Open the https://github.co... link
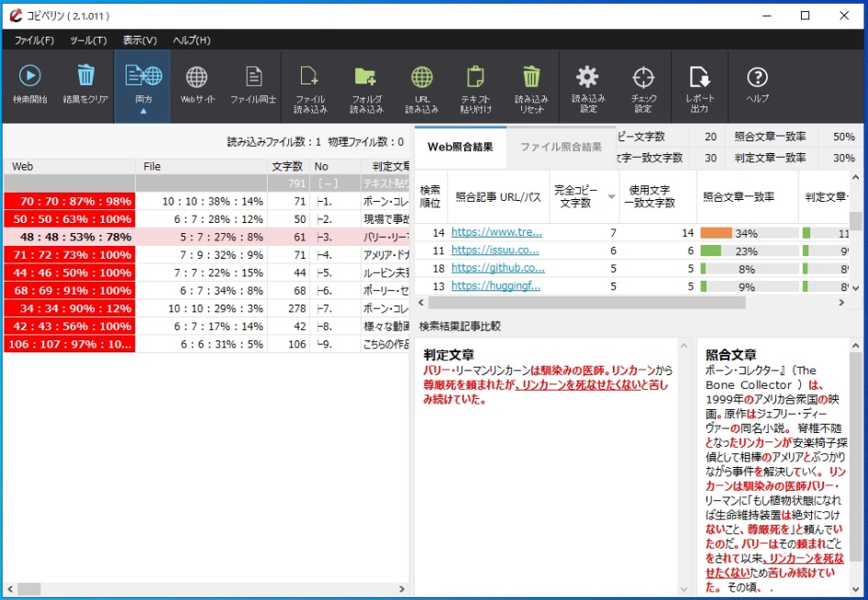This screenshot has height=600, width=868. [x=497, y=268]
